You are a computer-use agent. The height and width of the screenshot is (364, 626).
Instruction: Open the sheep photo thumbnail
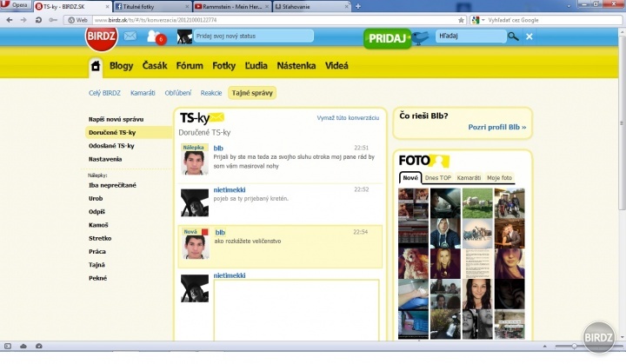477,202
